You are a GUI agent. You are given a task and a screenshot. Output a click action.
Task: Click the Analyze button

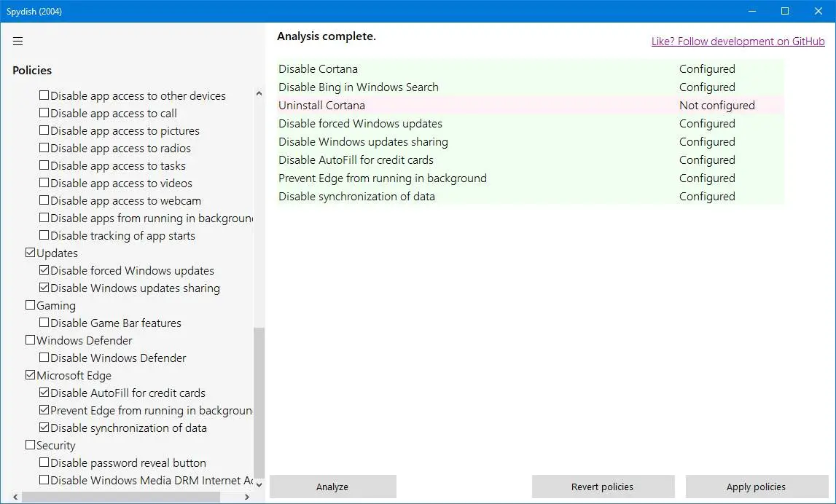click(x=332, y=487)
